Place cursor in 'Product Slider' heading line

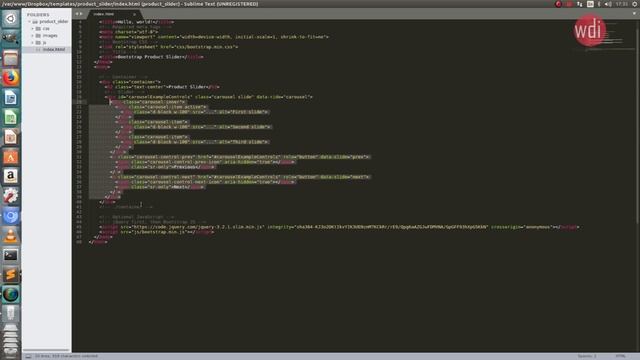pos(162,87)
